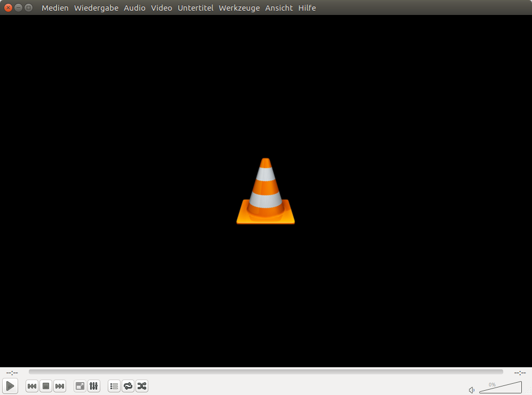Open the Ansicht menu
Viewport: 532px width, 395px height.
[x=279, y=8]
